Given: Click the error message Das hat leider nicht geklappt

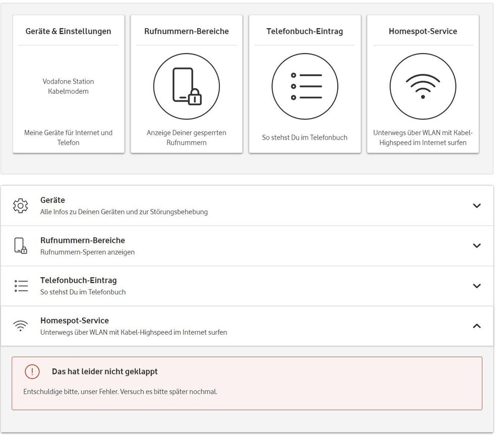Looking at the screenshot, I should 104,371.
